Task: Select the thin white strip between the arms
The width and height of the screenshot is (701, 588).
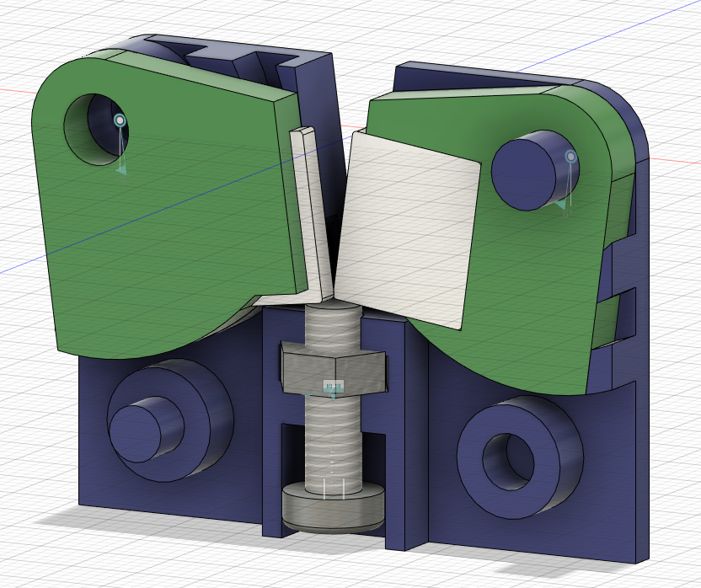Action: (x=310, y=215)
